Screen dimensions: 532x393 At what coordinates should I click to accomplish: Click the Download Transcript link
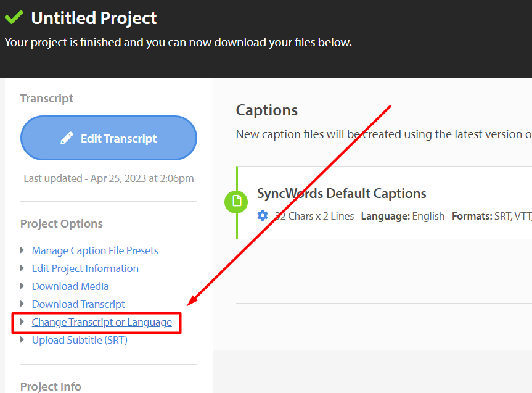pyautogui.click(x=78, y=304)
